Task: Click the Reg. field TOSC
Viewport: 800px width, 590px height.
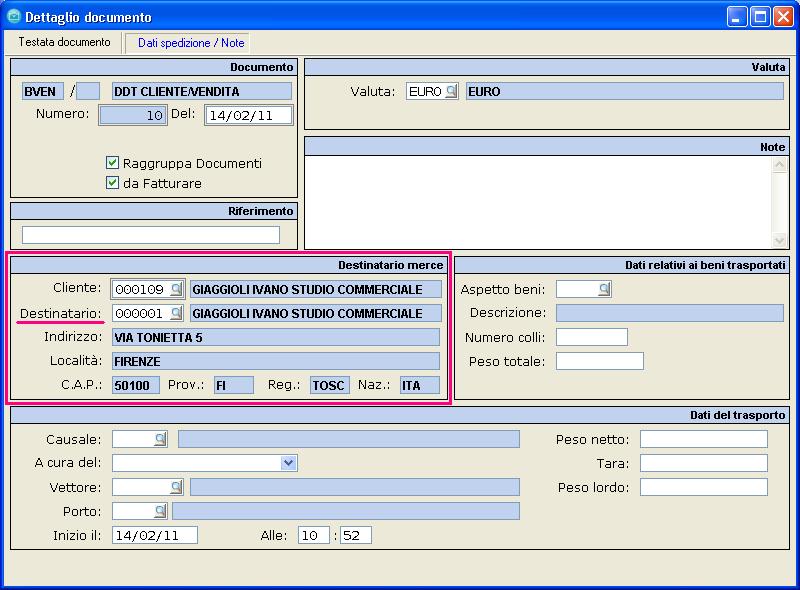Action: (330, 385)
